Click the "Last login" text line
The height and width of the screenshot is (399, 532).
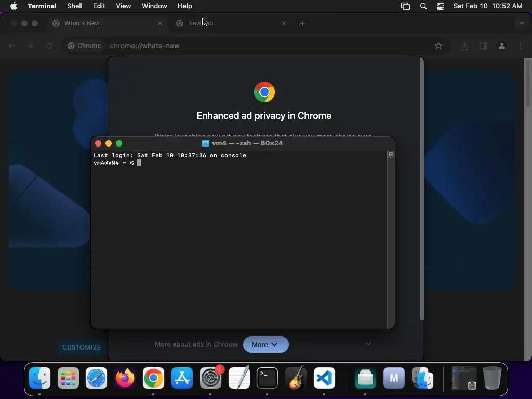point(170,155)
